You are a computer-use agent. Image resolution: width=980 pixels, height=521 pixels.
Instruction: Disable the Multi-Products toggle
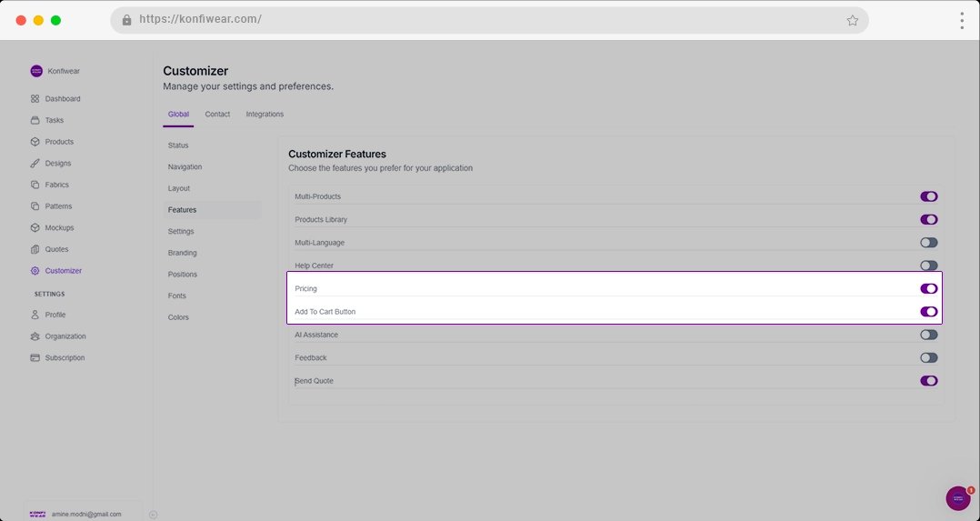(x=929, y=196)
